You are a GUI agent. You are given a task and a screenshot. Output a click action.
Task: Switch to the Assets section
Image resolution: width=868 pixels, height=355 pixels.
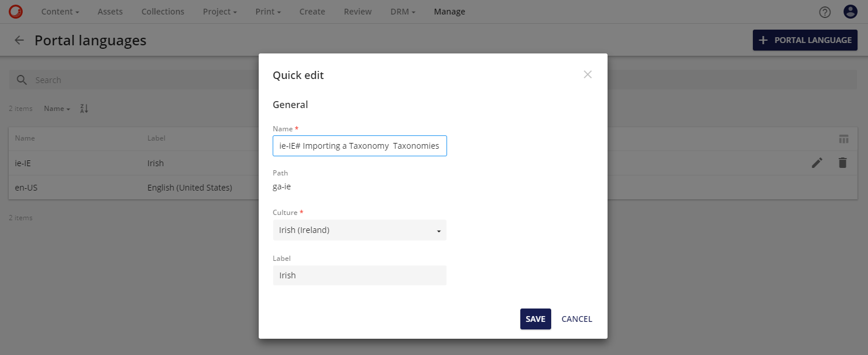click(110, 11)
